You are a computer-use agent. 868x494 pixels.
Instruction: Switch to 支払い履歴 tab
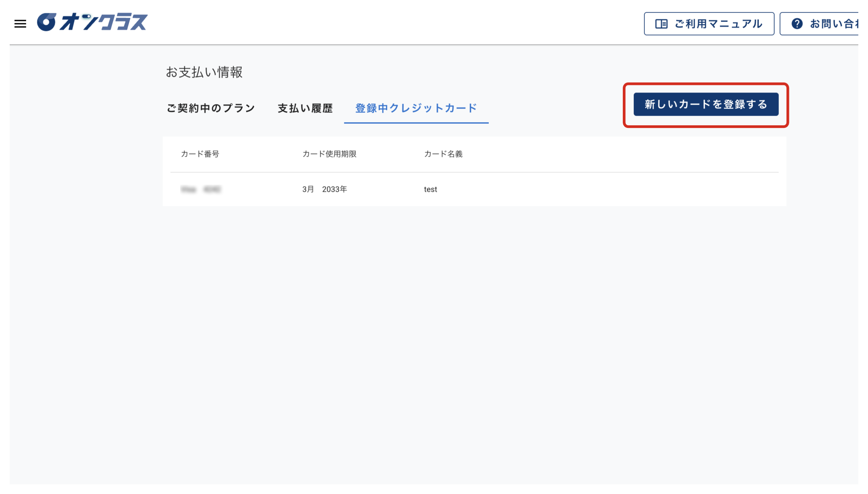(x=305, y=108)
